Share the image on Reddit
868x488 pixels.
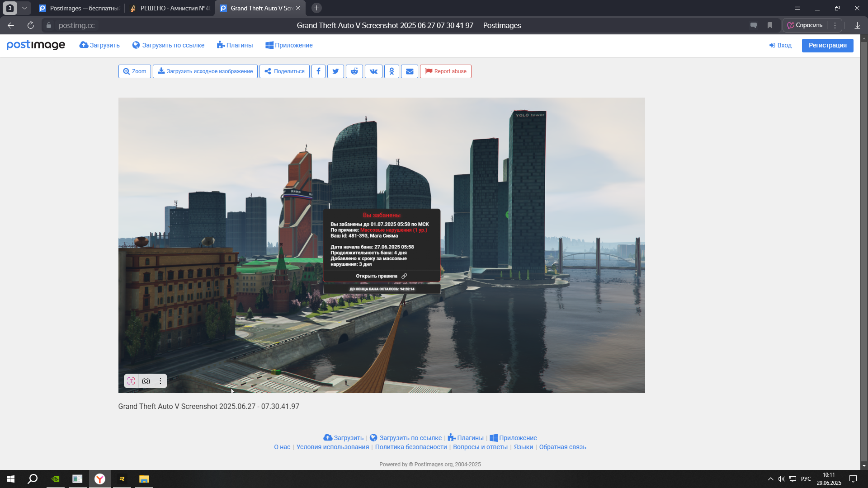(x=354, y=71)
